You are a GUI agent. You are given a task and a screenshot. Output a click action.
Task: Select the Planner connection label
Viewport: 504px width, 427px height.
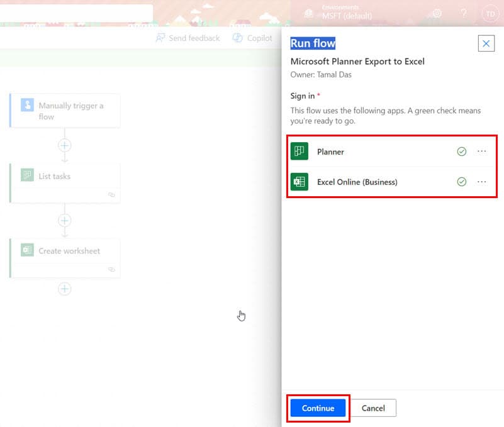click(330, 152)
